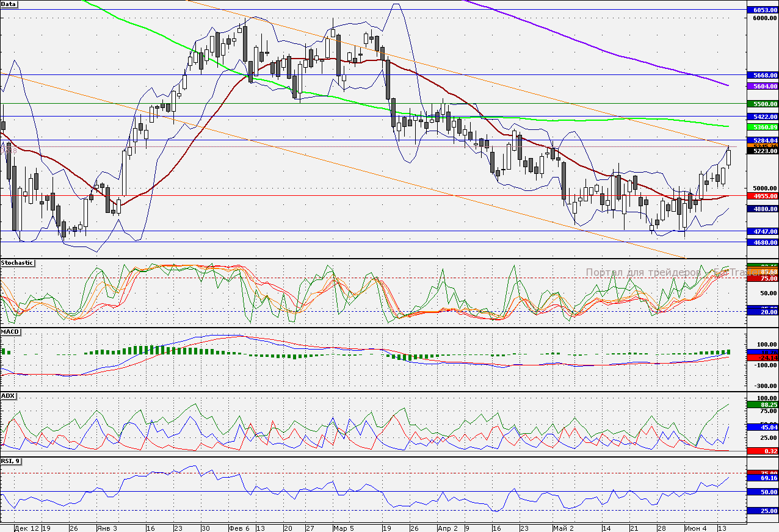The width and height of the screenshot is (779, 532).
Task: Click the RSI 50.00 level tag
Action: (x=763, y=492)
